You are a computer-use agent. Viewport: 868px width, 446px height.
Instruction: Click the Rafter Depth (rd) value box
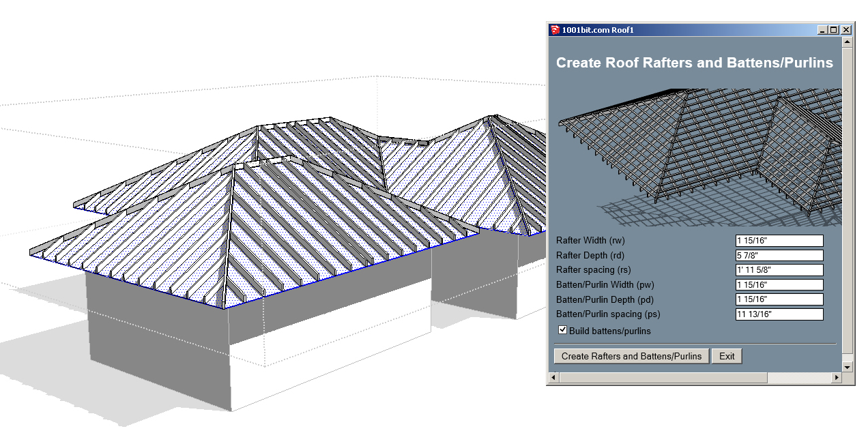coord(779,256)
